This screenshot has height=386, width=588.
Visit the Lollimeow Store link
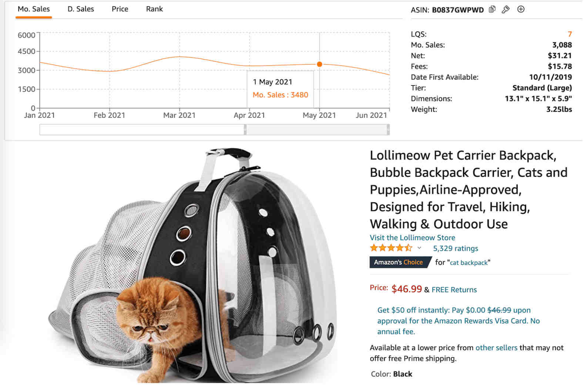tap(412, 238)
